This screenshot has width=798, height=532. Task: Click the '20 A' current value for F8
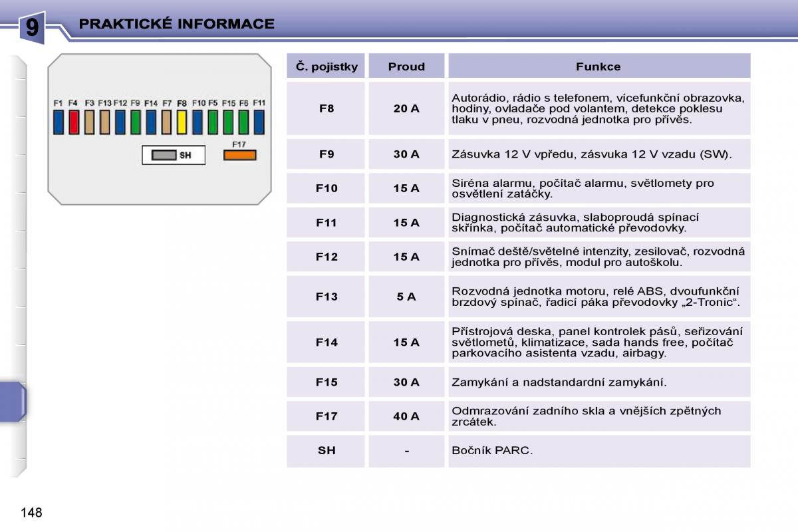pos(406,108)
